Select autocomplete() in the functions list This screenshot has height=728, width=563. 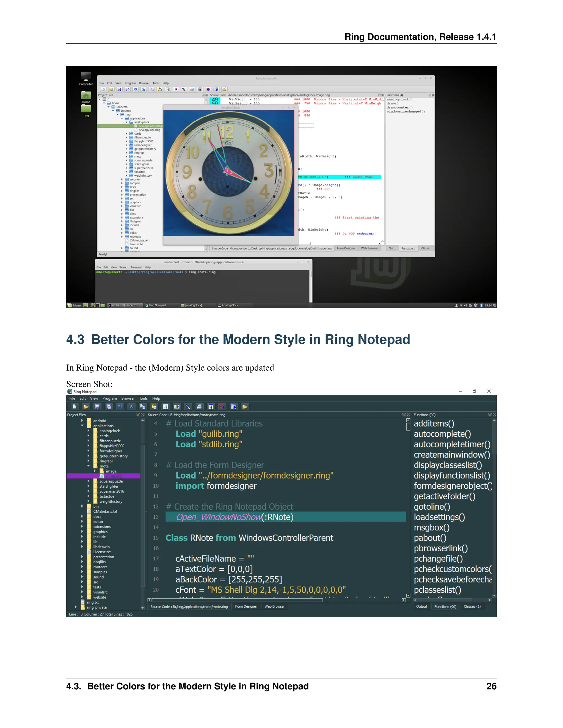442,434
